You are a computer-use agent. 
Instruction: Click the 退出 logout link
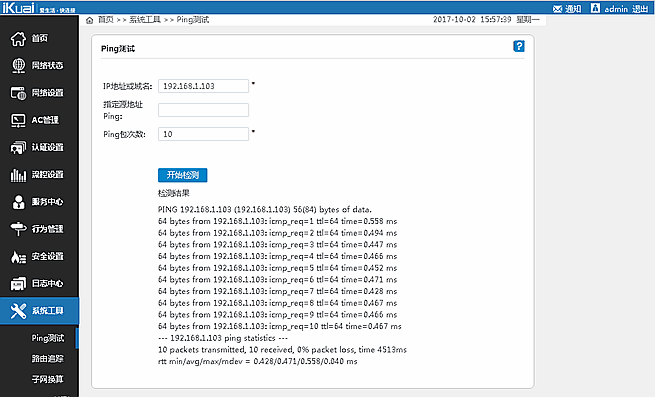pos(640,9)
